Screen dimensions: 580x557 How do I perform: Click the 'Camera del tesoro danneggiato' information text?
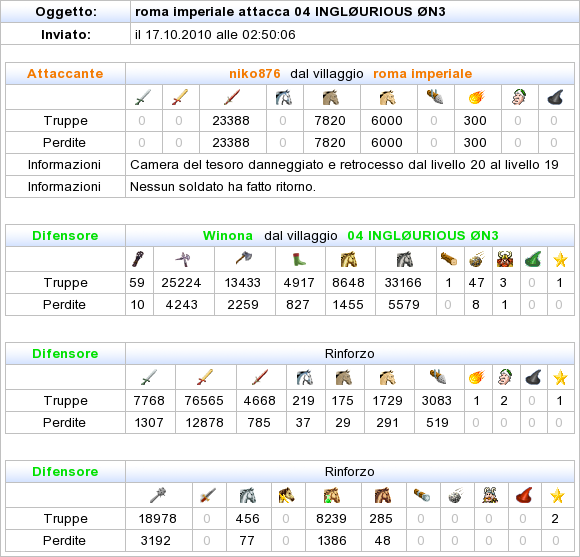[344, 165]
